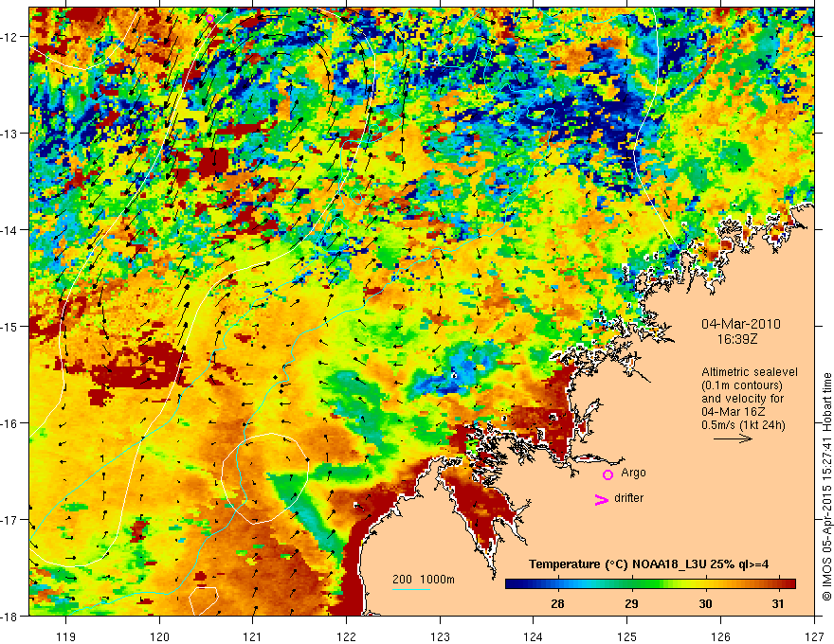This screenshot has height=644, width=834.
Task: Click the dark red end of the color bar
Action: click(x=791, y=584)
